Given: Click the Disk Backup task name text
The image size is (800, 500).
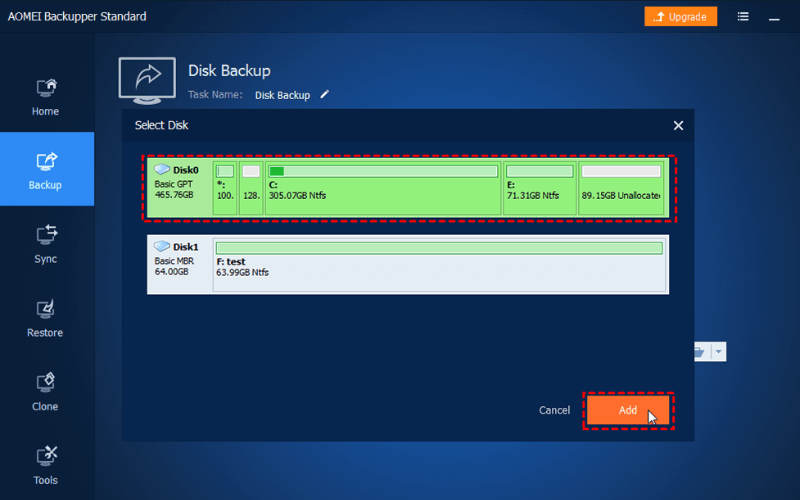Looking at the screenshot, I should 282,95.
